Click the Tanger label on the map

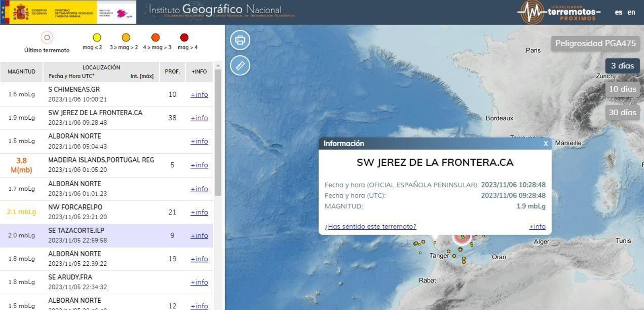pos(439,256)
